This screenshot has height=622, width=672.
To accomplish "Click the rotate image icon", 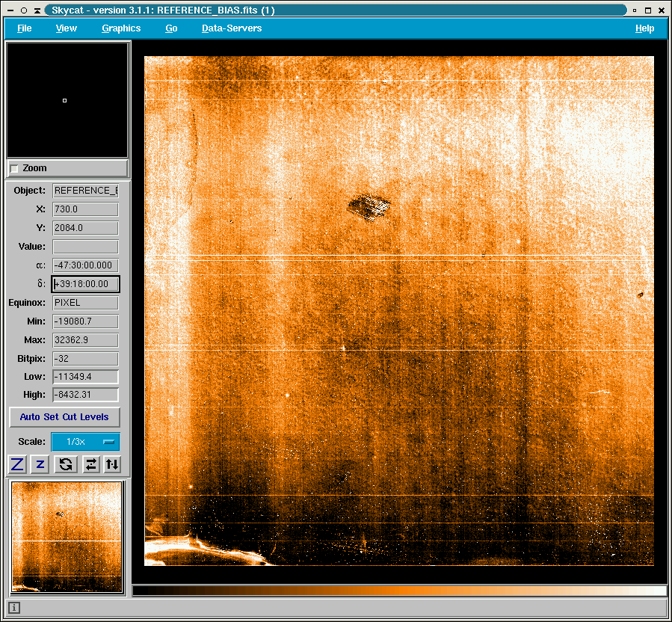I will 66,464.
